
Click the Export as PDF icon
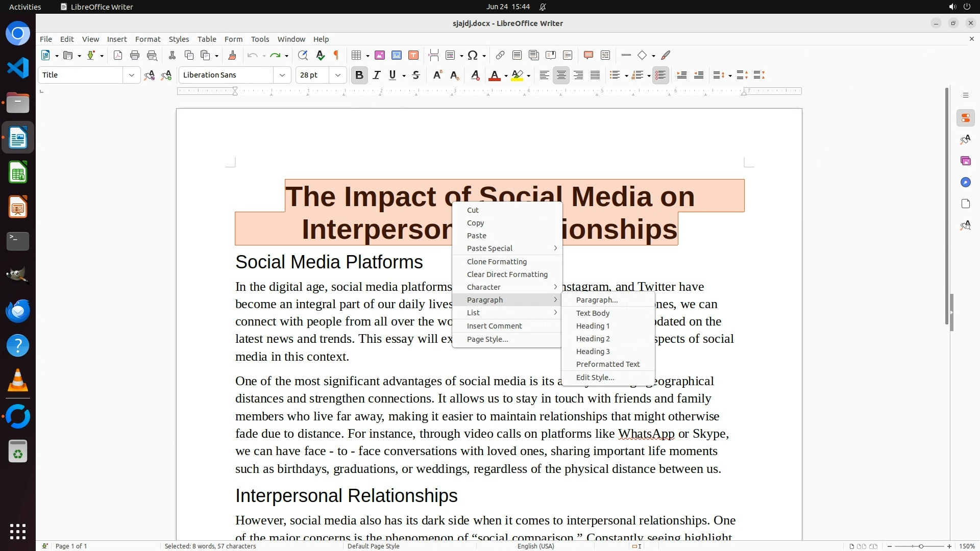coord(118,55)
